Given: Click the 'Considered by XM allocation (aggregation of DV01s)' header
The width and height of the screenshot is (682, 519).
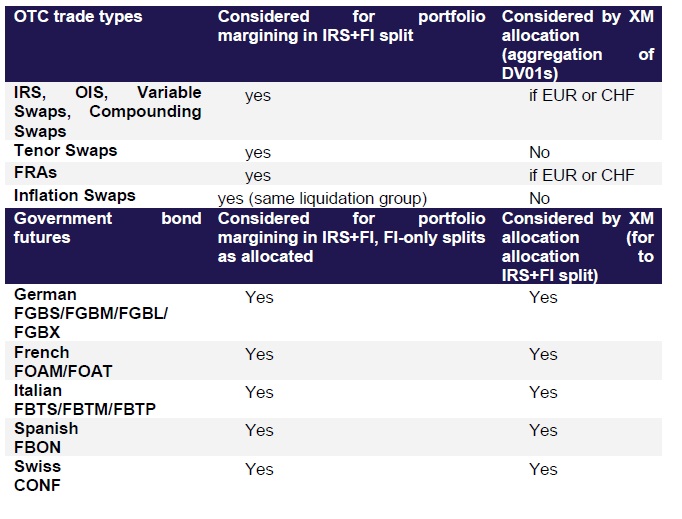Looking at the screenshot, I should [x=578, y=45].
